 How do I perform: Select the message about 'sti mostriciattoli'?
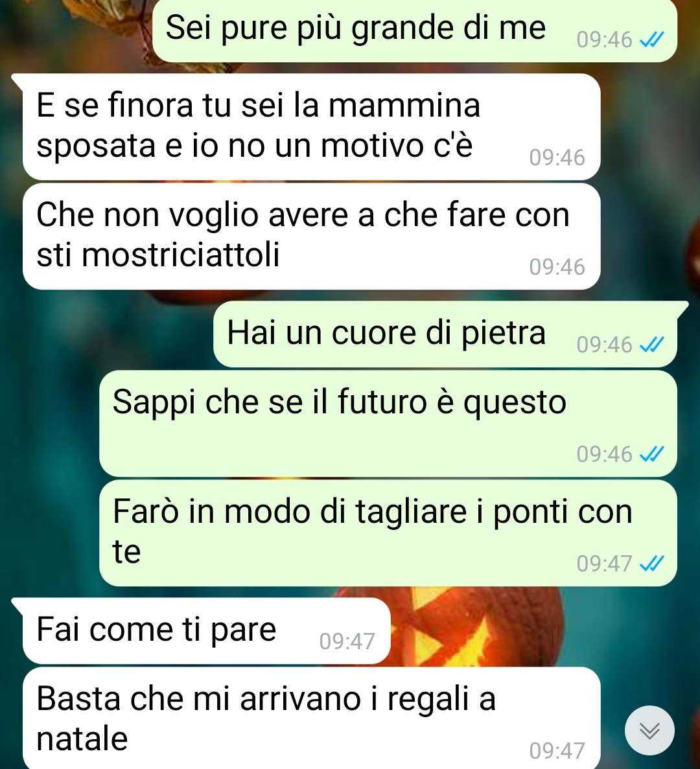[x=312, y=236]
